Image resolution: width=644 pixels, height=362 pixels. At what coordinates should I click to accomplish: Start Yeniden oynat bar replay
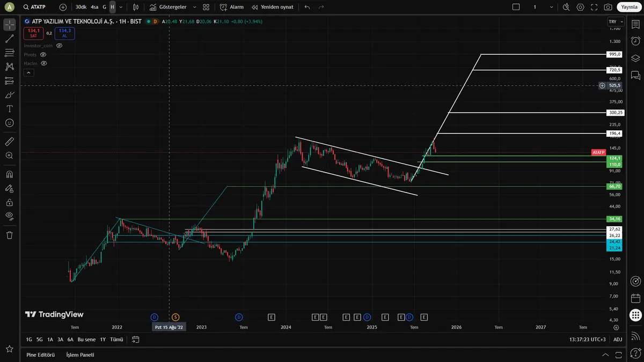point(272,7)
